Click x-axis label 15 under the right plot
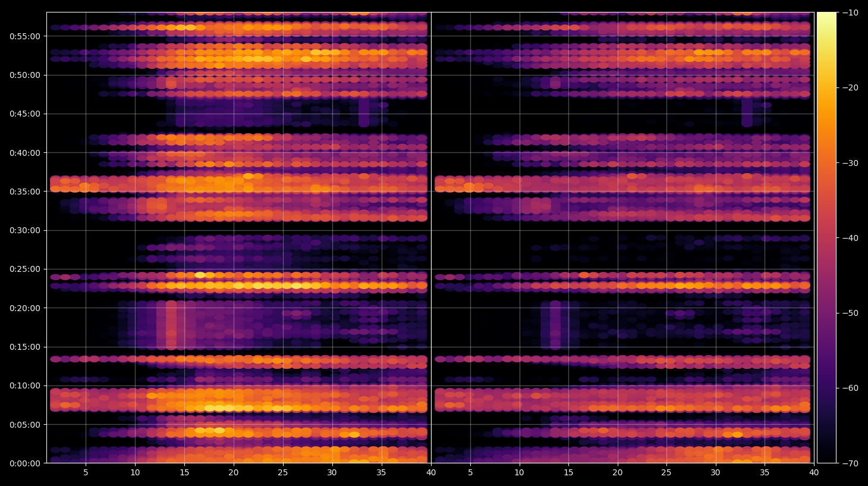This screenshot has width=868, height=486. pyautogui.click(x=568, y=473)
